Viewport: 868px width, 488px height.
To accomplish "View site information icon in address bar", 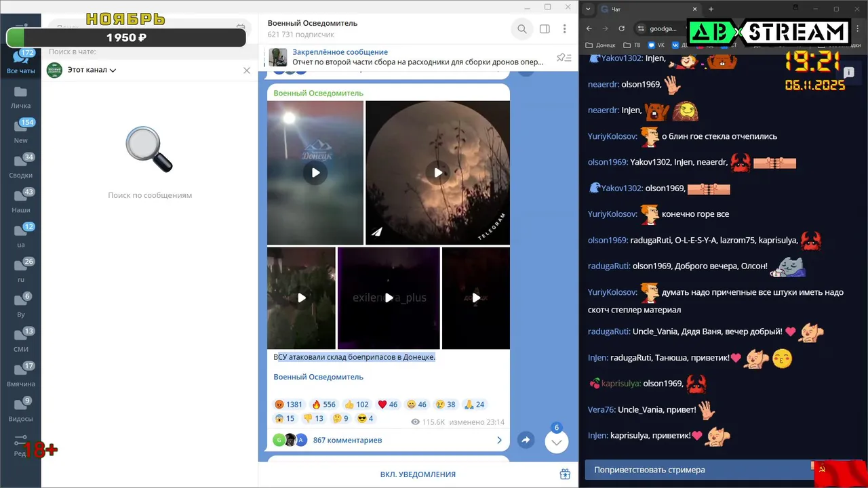I will pos(641,28).
